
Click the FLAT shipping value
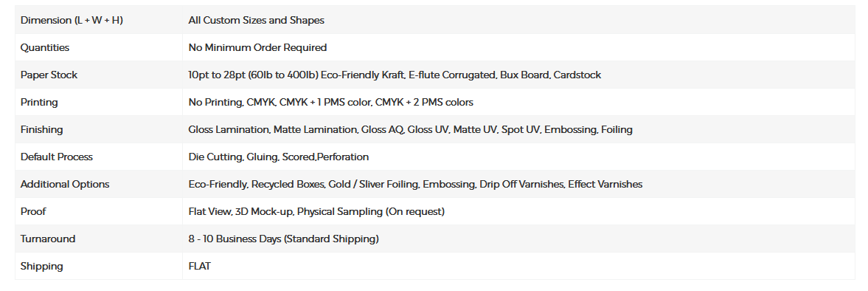(x=199, y=266)
